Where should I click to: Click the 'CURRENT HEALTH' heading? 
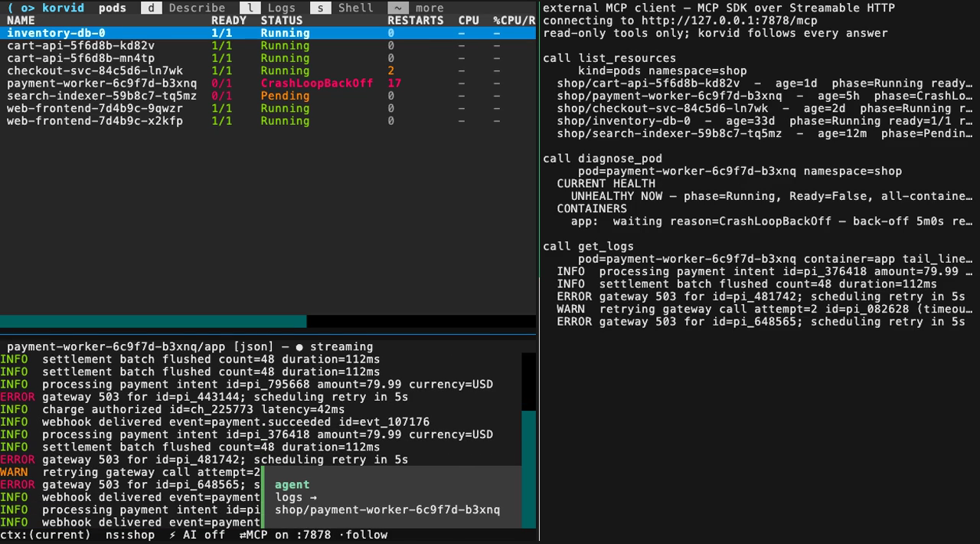pyautogui.click(x=606, y=184)
